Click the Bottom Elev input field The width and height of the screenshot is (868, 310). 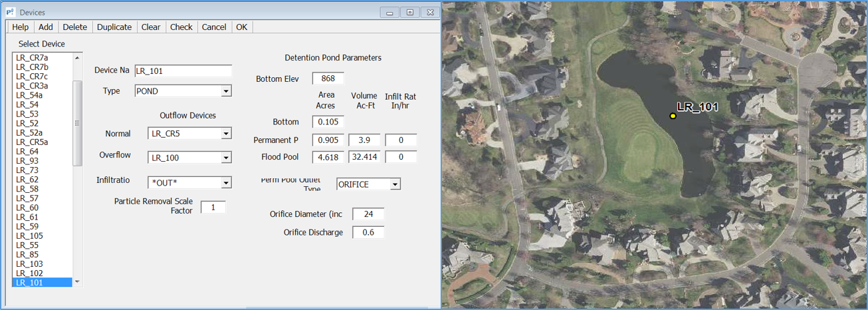click(328, 78)
